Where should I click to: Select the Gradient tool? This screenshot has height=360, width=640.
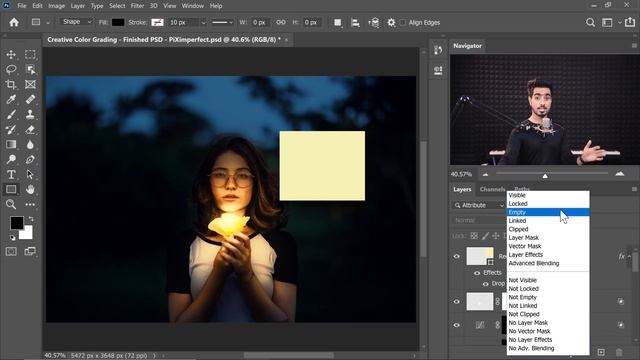(11, 144)
